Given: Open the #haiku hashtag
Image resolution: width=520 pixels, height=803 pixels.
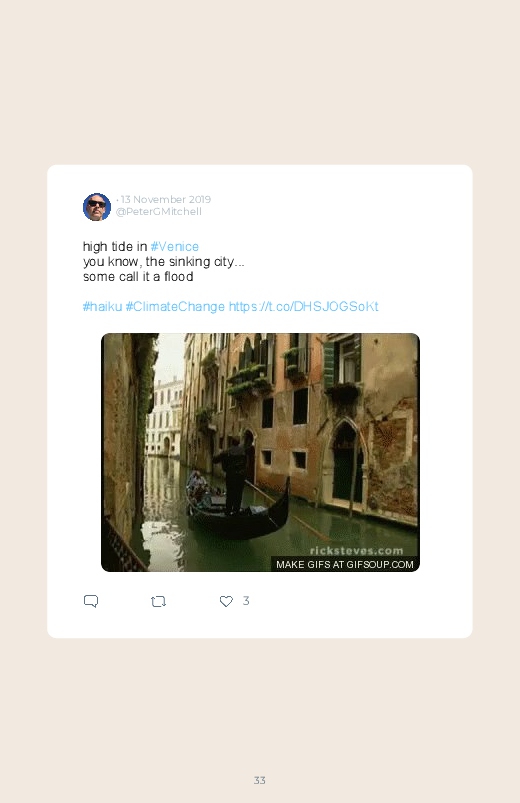Looking at the screenshot, I should 102,306.
